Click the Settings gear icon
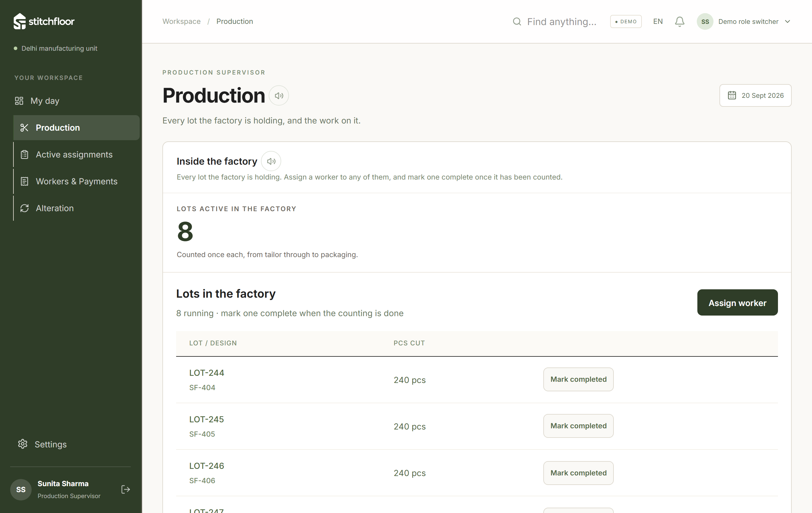Image resolution: width=812 pixels, height=513 pixels. click(23, 444)
